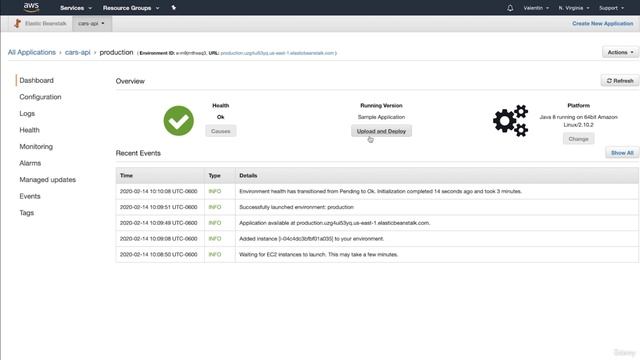
Task: Click the Refresh button
Action: 620,81
